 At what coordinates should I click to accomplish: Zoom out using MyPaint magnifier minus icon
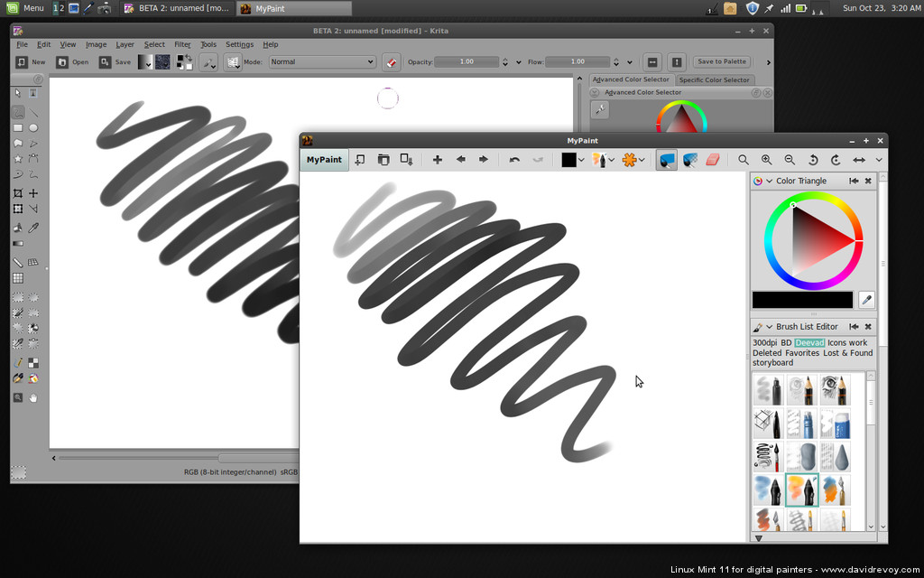(x=790, y=160)
